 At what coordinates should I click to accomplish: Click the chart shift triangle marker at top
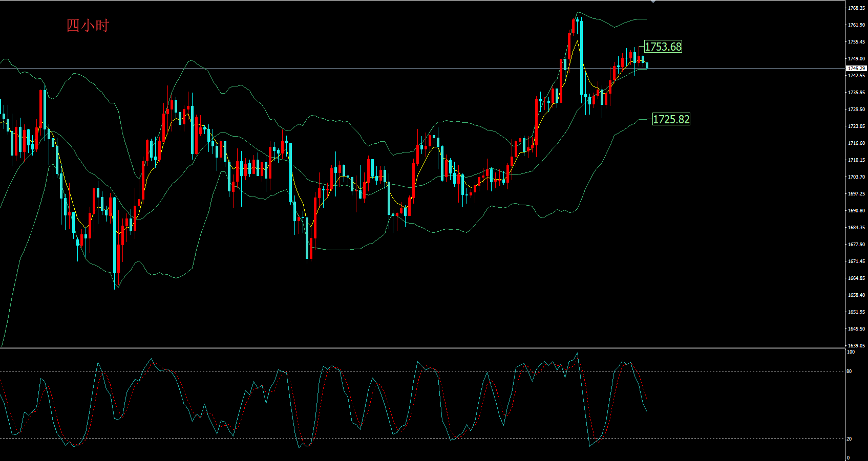point(653,2)
